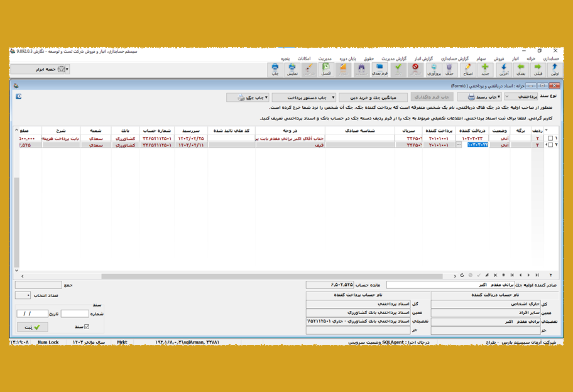
Task: Open the فروش menu
Action: pos(499,58)
